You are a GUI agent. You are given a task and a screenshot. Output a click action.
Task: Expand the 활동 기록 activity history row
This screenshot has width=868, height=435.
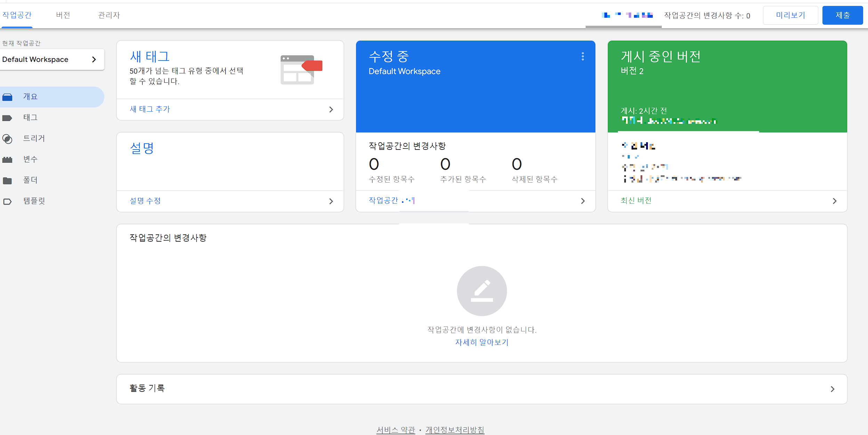point(832,389)
